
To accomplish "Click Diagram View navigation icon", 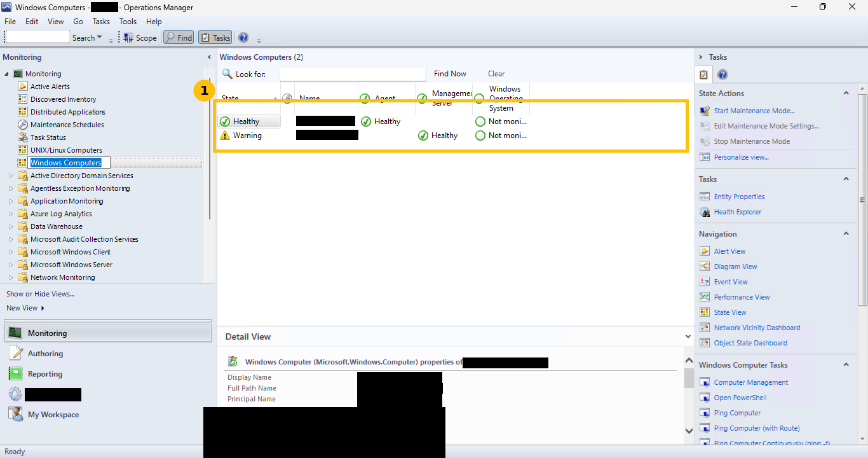I will (704, 267).
